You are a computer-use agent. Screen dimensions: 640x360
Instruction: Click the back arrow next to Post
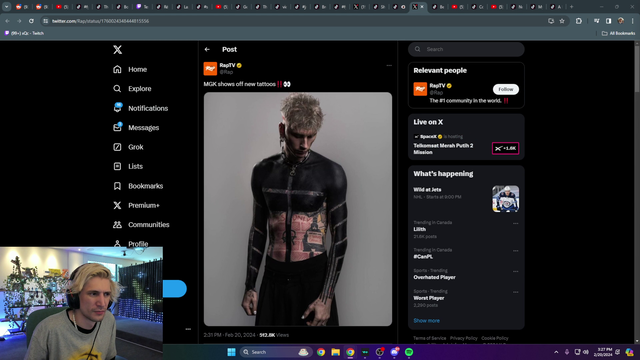[x=207, y=49]
